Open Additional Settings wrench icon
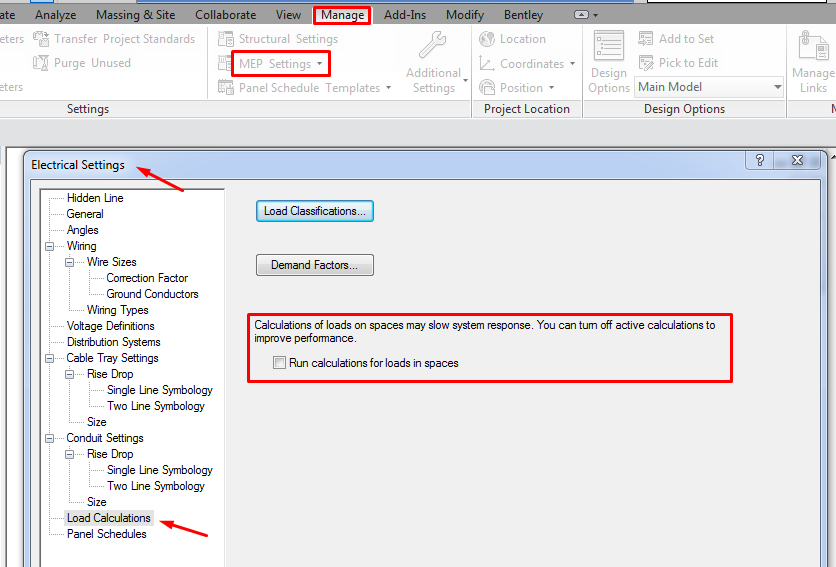 pyautogui.click(x=432, y=45)
